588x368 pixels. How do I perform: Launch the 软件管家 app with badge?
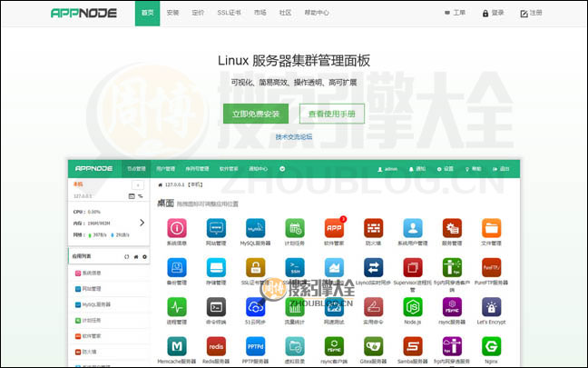(x=333, y=228)
